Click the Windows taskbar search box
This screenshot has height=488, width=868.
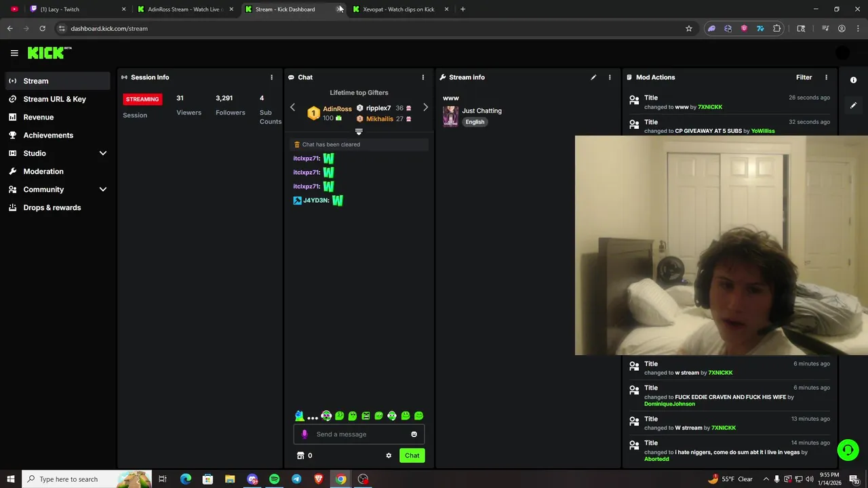87,479
